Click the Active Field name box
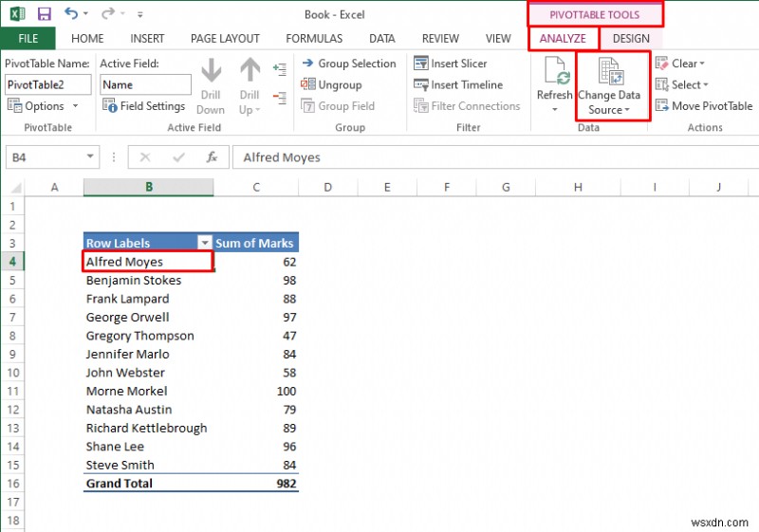The height and width of the screenshot is (532, 759). (x=146, y=84)
